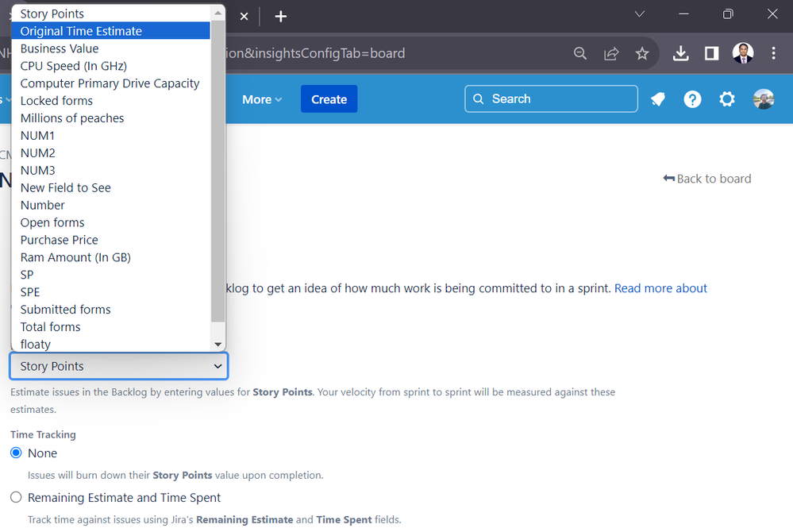Open your Jira profile avatar
Viewport: 793px width, 532px height.
pos(763,98)
